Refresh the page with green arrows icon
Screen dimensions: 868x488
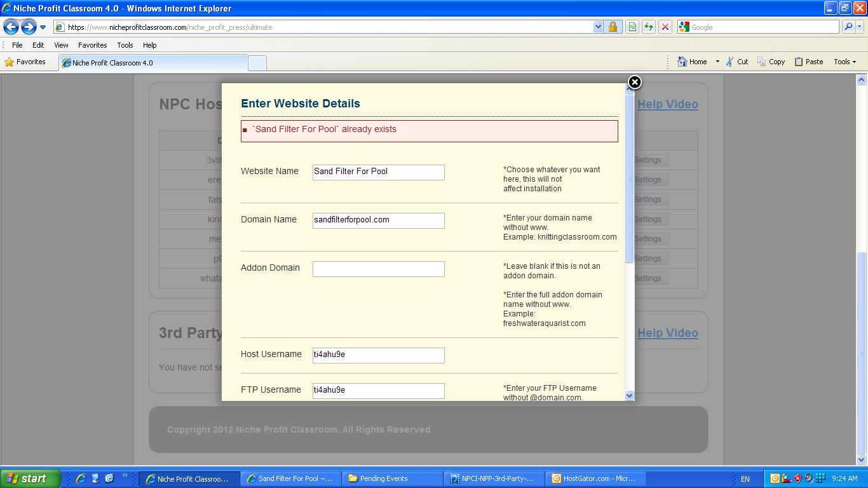pyautogui.click(x=649, y=27)
